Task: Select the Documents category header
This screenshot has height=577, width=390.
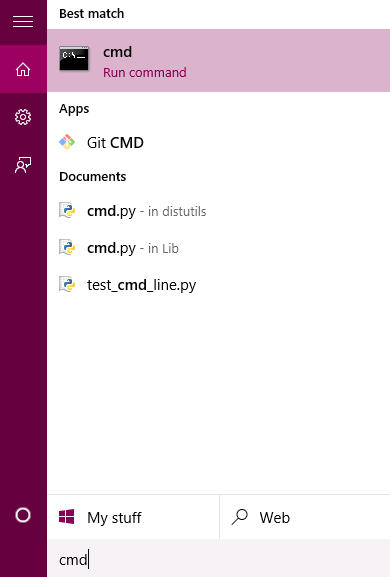Action: (93, 177)
